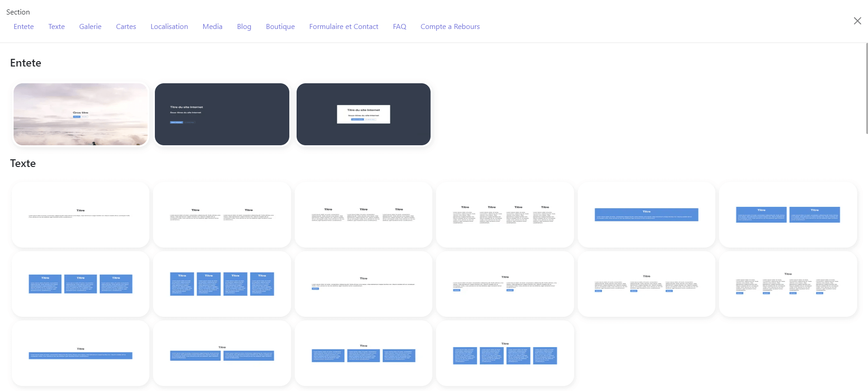Open the Boutique category link
Viewport: 868px width, 391px height.
pyautogui.click(x=280, y=27)
